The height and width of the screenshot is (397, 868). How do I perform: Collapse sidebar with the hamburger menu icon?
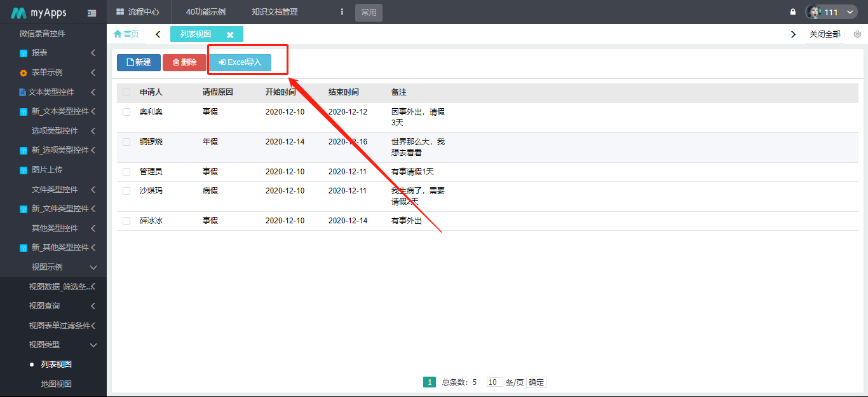point(92,13)
